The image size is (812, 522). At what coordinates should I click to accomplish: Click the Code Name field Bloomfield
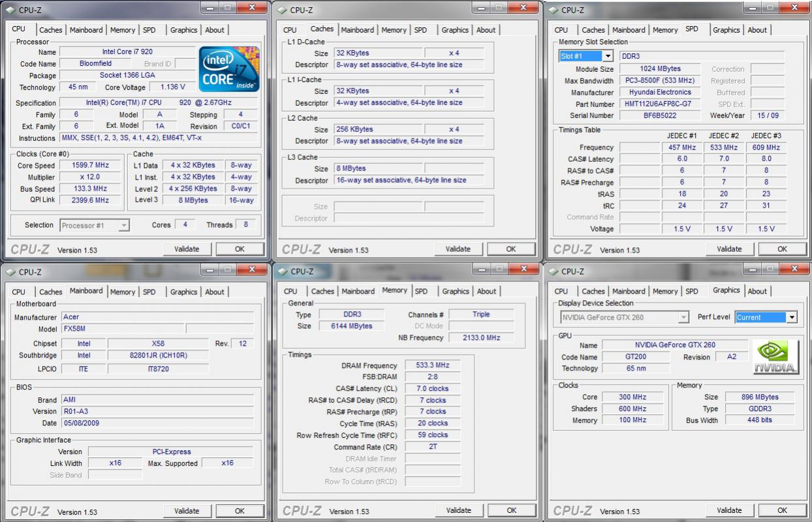click(96, 64)
